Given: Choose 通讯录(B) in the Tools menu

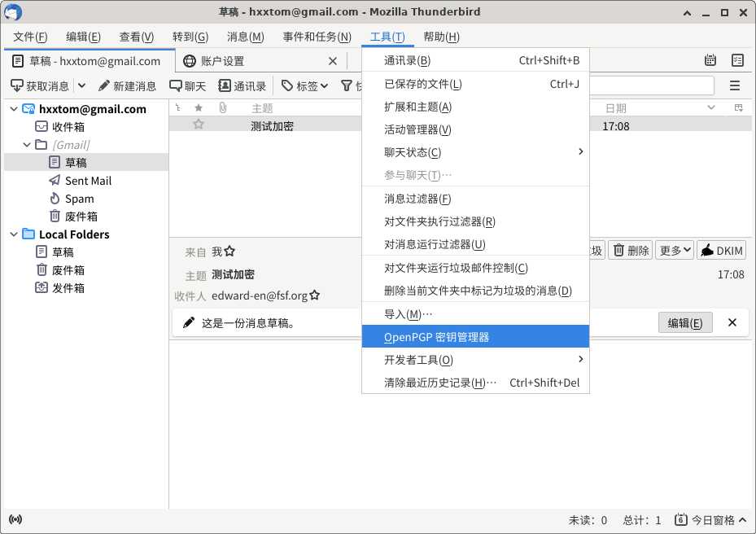Looking at the screenshot, I should 475,60.
